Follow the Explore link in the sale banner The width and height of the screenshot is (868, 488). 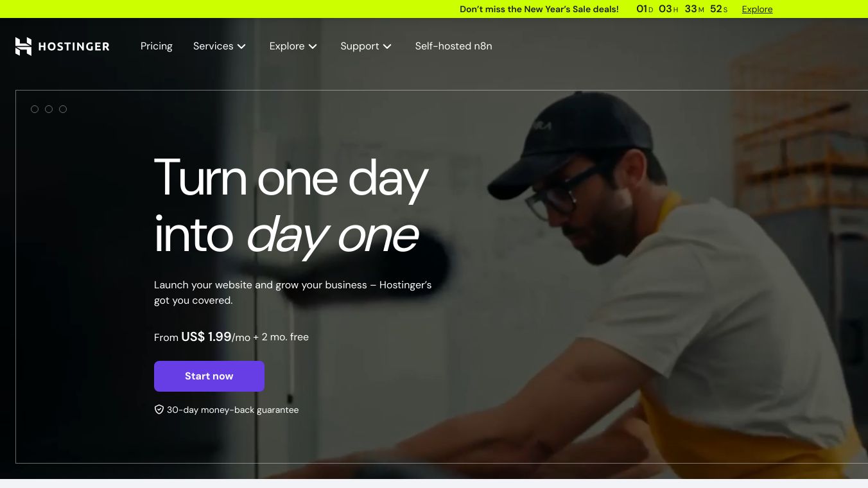point(757,9)
